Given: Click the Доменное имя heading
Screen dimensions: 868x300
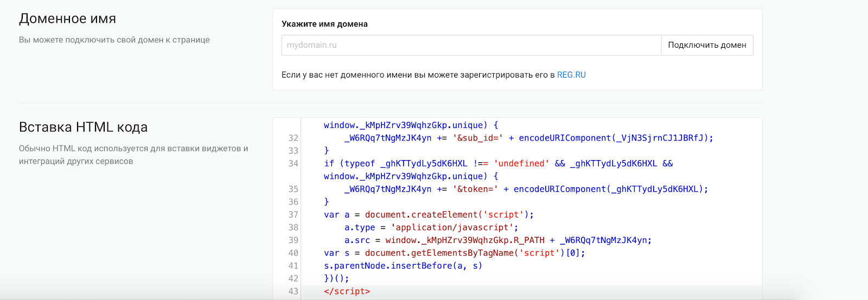Looking at the screenshot, I should tap(68, 18).
